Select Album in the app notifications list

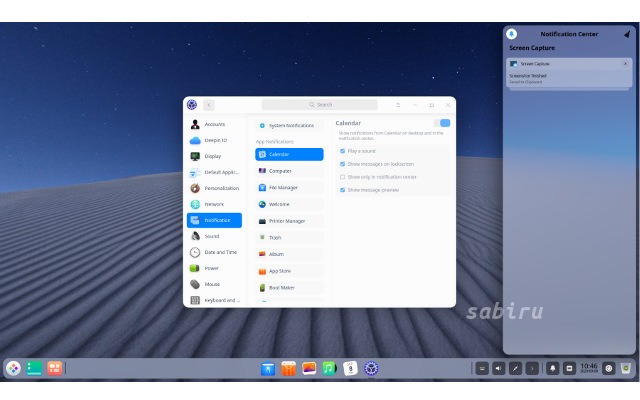click(x=289, y=254)
